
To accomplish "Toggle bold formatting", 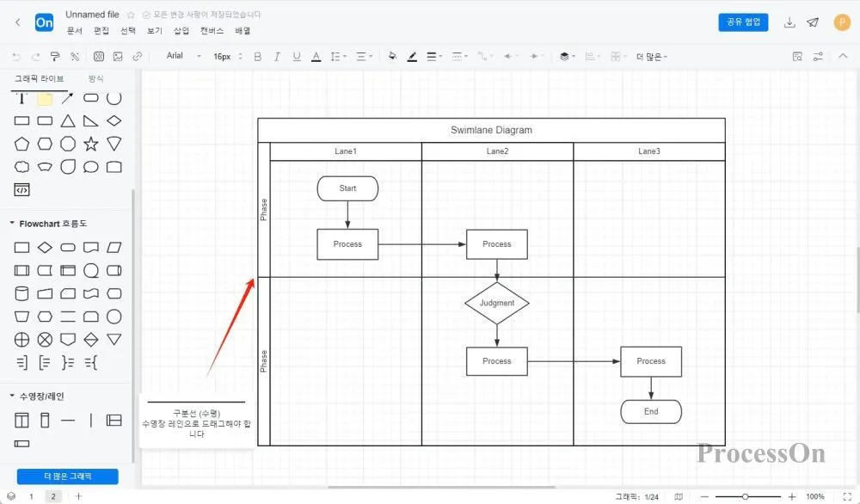I will tap(258, 57).
